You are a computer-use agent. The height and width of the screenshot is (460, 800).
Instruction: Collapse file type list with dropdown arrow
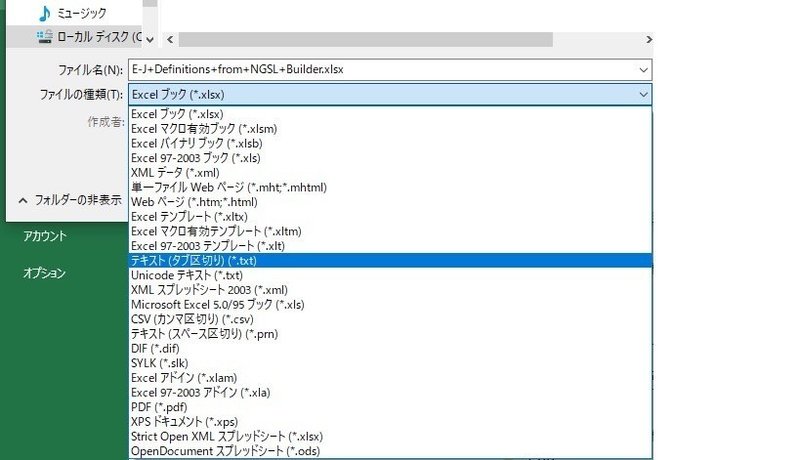point(643,94)
